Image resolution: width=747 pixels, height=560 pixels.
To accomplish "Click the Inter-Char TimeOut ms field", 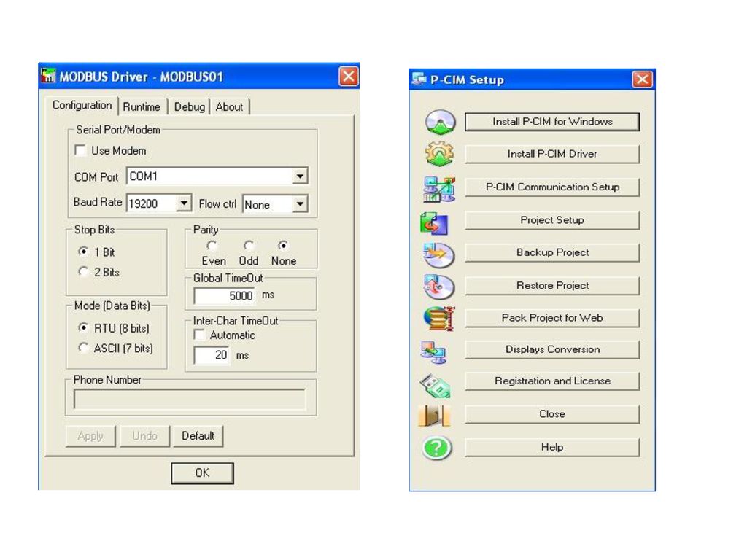I will [x=212, y=355].
